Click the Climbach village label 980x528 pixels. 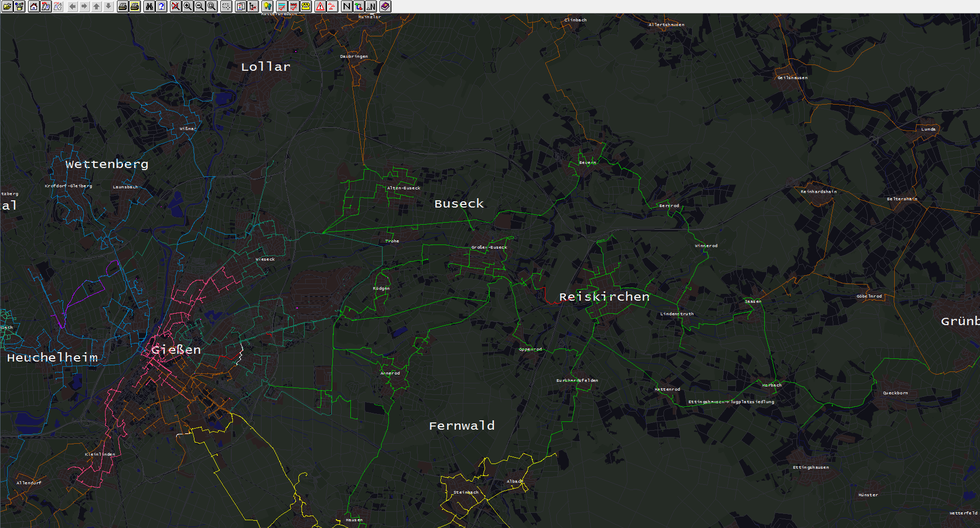coord(576,20)
